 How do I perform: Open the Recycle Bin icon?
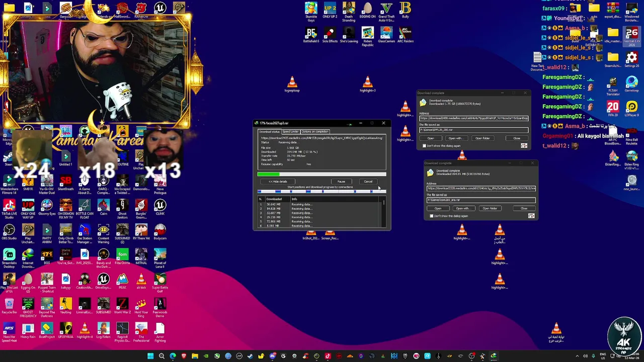coord(9,305)
